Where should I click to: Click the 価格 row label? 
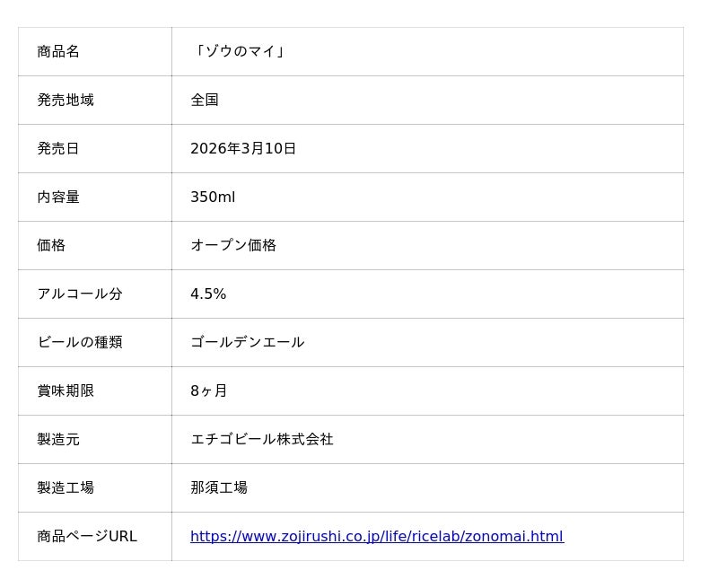[x=51, y=245]
